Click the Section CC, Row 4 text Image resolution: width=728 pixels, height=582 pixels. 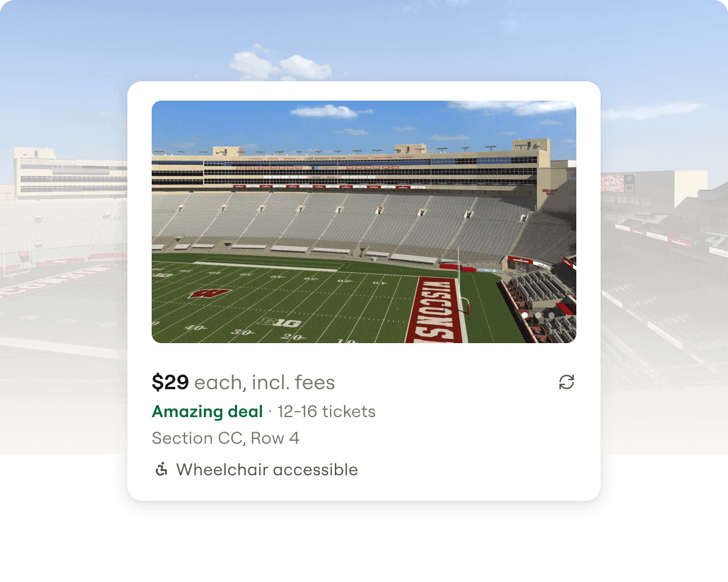click(x=226, y=438)
